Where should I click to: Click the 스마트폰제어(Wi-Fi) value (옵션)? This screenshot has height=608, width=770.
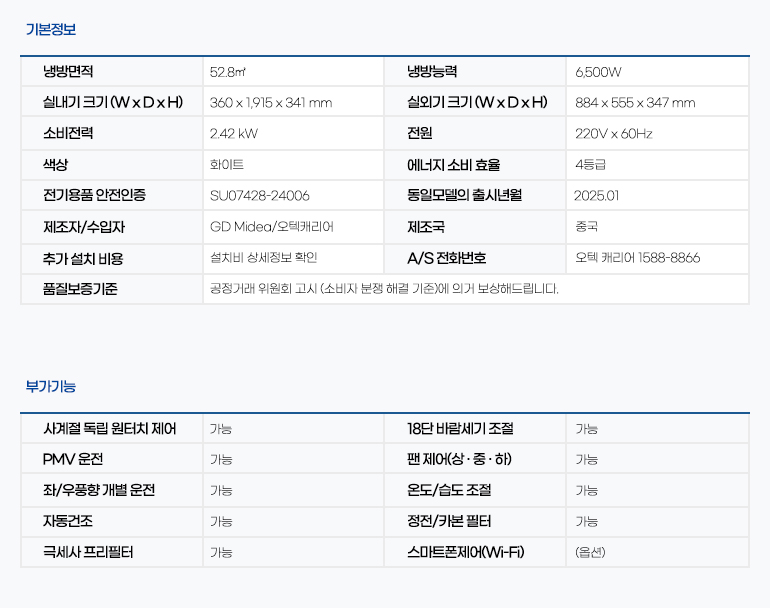click(590, 552)
